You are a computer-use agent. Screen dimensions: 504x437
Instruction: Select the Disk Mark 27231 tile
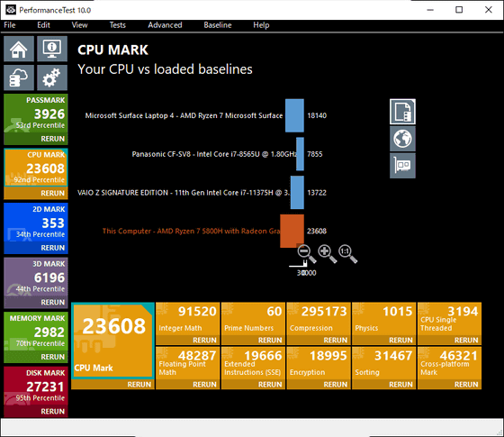[36, 387]
